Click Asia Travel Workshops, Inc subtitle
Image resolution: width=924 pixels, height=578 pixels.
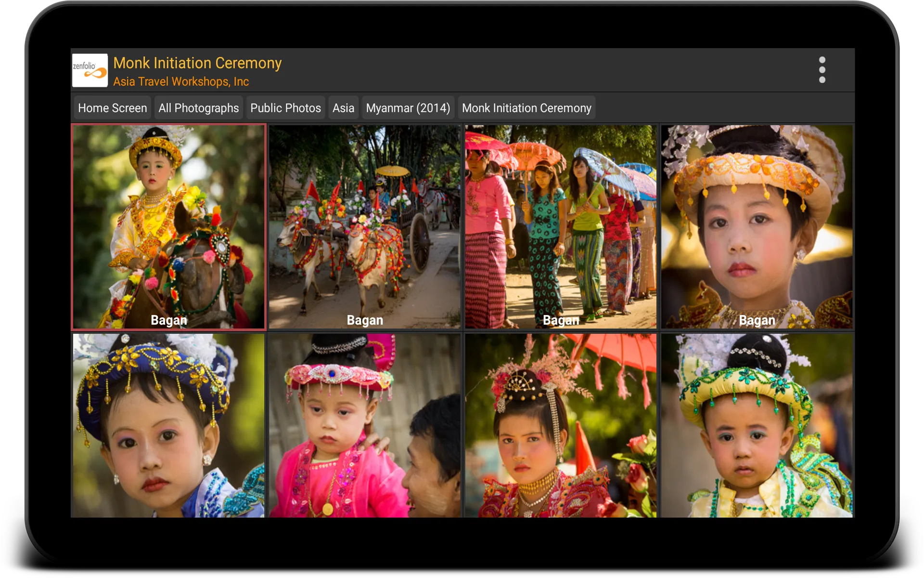point(181,81)
